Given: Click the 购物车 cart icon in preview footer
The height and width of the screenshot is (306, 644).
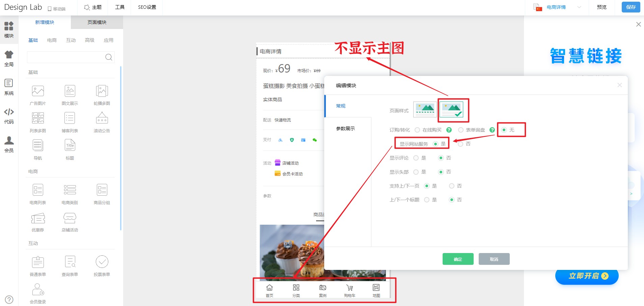Looking at the screenshot, I should point(349,287).
